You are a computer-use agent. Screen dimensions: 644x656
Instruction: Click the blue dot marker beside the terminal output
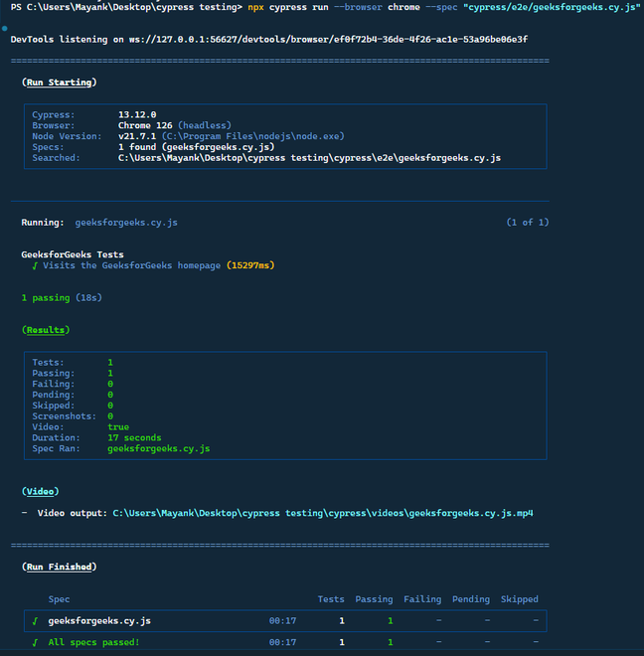click(x=5, y=29)
